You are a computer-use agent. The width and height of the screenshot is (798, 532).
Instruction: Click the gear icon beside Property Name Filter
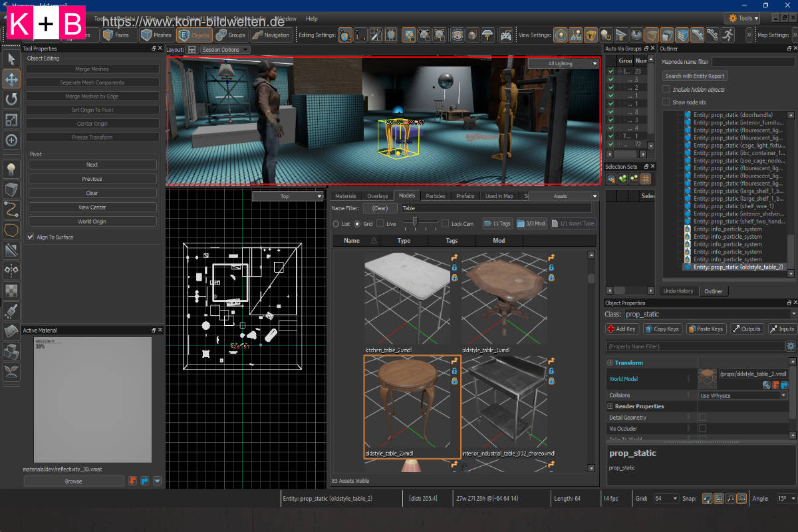(790, 346)
